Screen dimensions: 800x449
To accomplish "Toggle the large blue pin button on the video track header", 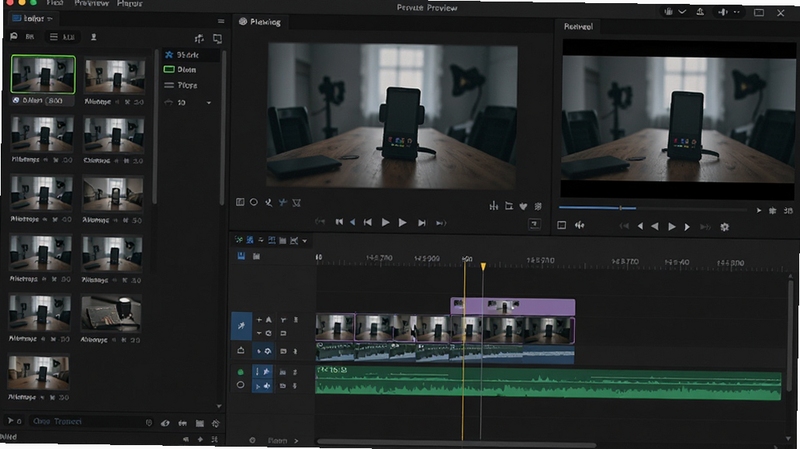I will 241,326.
